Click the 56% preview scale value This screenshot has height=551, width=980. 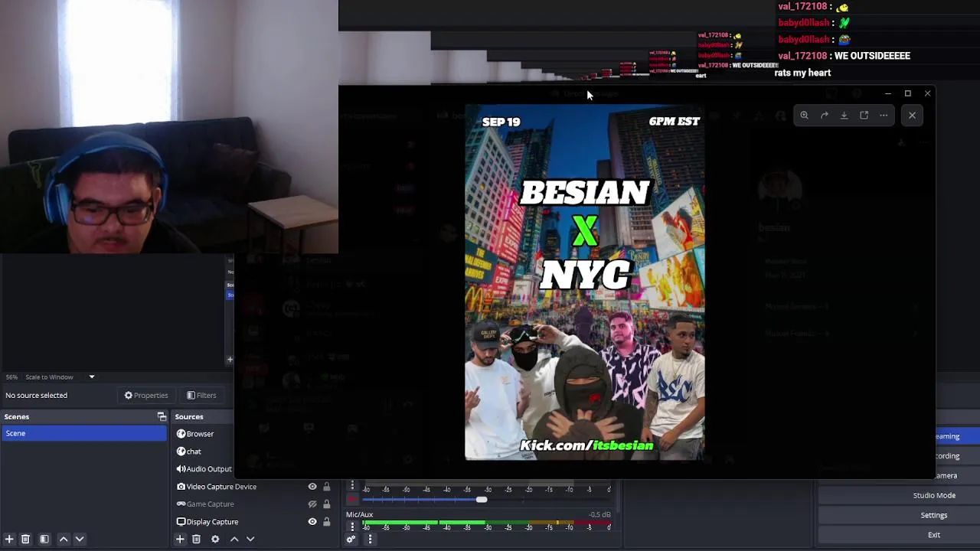click(x=11, y=377)
